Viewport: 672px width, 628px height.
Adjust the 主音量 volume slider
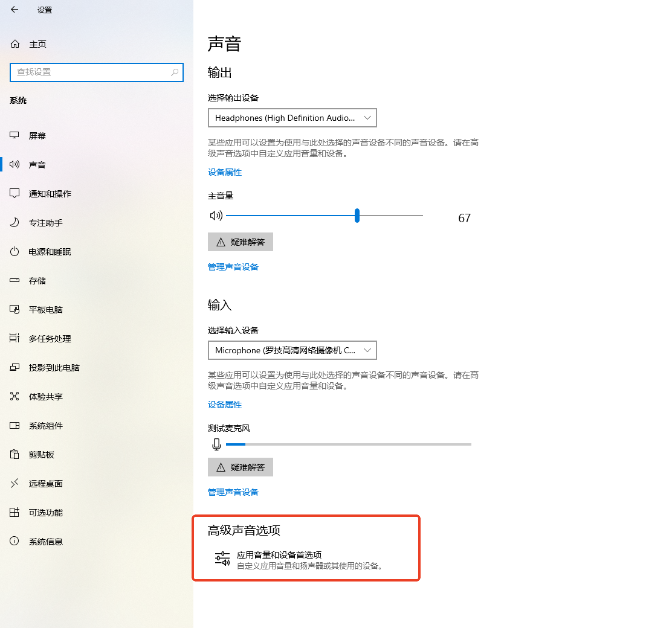(357, 215)
